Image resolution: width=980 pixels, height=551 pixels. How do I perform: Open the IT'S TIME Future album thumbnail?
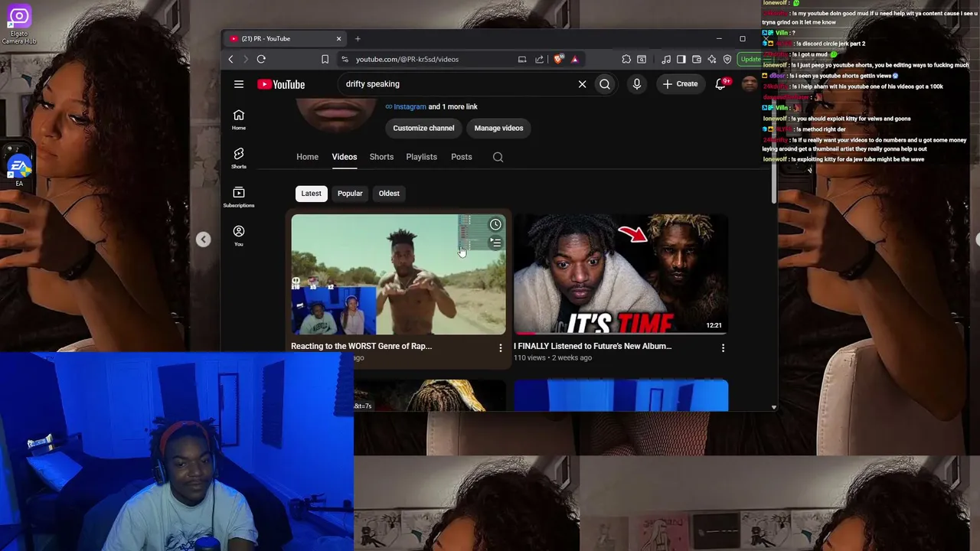pyautogui.click(x=621, y=274)
